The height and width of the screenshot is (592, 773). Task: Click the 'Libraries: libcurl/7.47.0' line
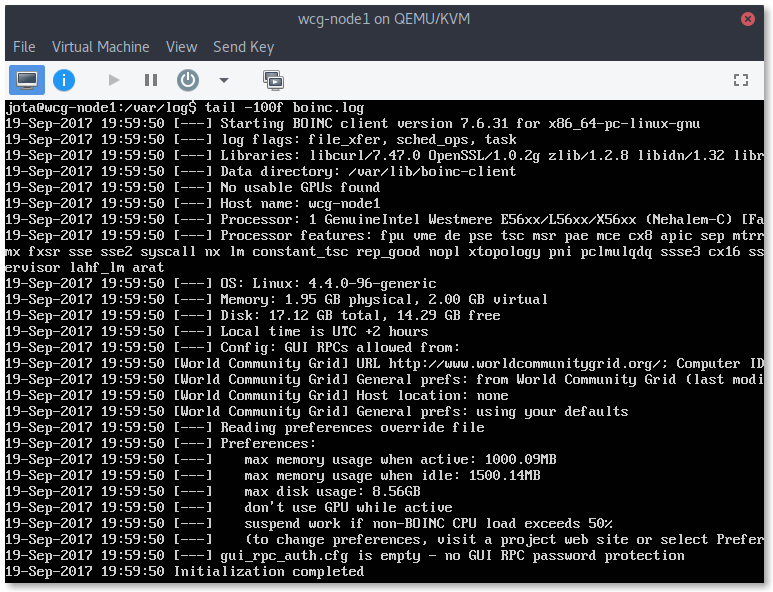pos(385,155)
